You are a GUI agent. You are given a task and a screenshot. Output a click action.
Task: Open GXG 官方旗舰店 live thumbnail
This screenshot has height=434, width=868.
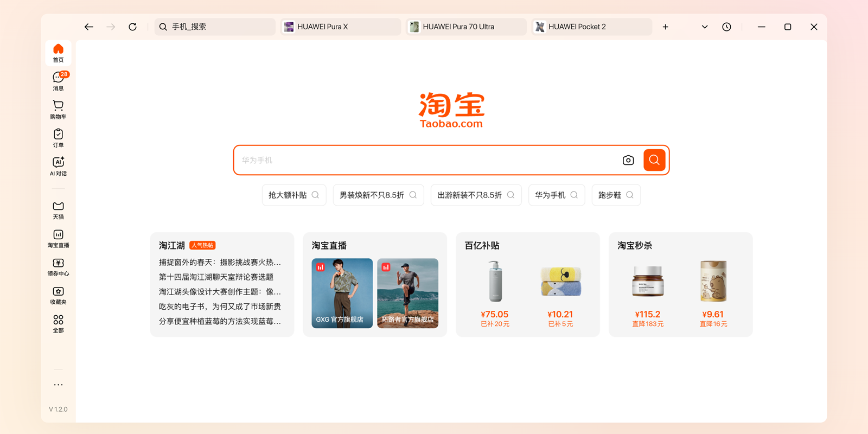342,293
